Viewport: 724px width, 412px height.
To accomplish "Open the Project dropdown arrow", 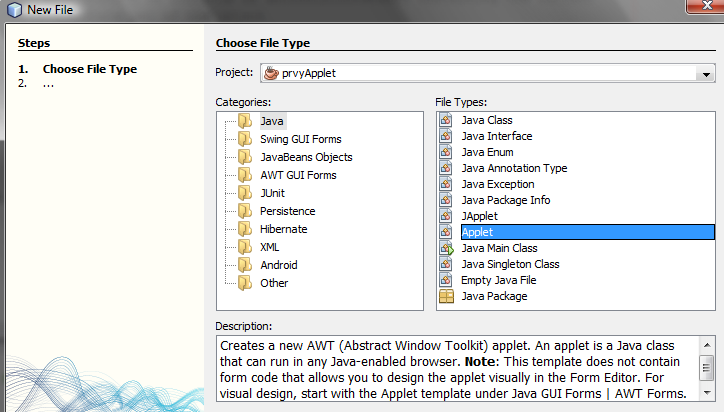I will click(x=706, y=74).
